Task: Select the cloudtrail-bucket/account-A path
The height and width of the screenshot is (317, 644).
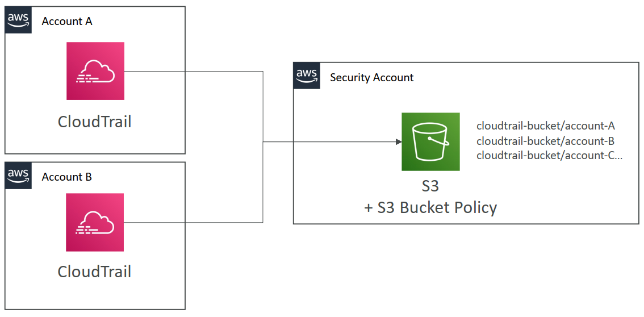Action: pyautogui.click(x=546, y=126)
